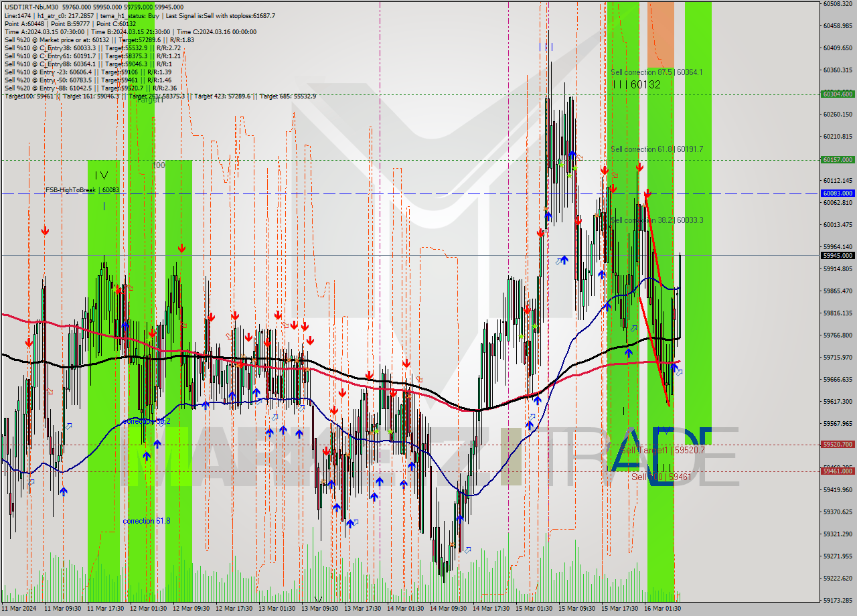Click the '13 Mar 01:30' time label

click(277, 609)
